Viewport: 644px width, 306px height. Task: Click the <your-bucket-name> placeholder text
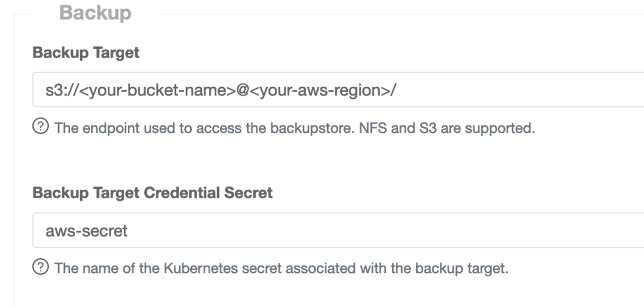coord(157,90)
